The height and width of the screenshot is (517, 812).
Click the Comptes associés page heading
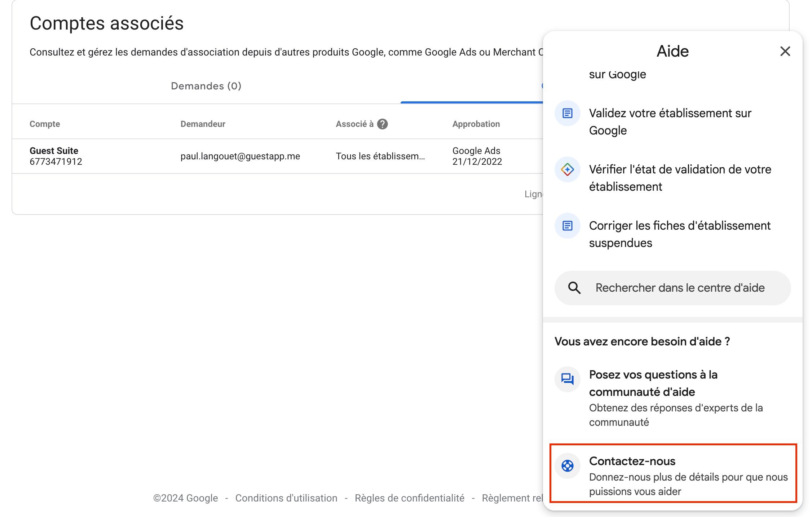(107, 23)
